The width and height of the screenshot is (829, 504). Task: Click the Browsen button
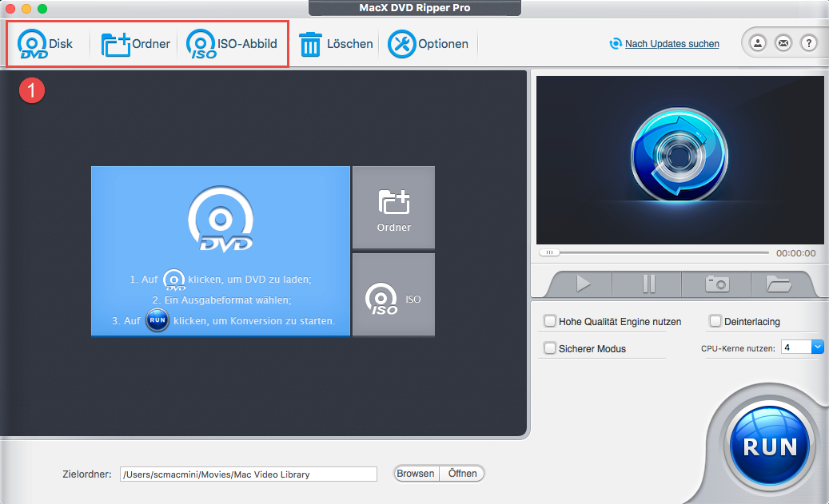[x=416, y=474]
